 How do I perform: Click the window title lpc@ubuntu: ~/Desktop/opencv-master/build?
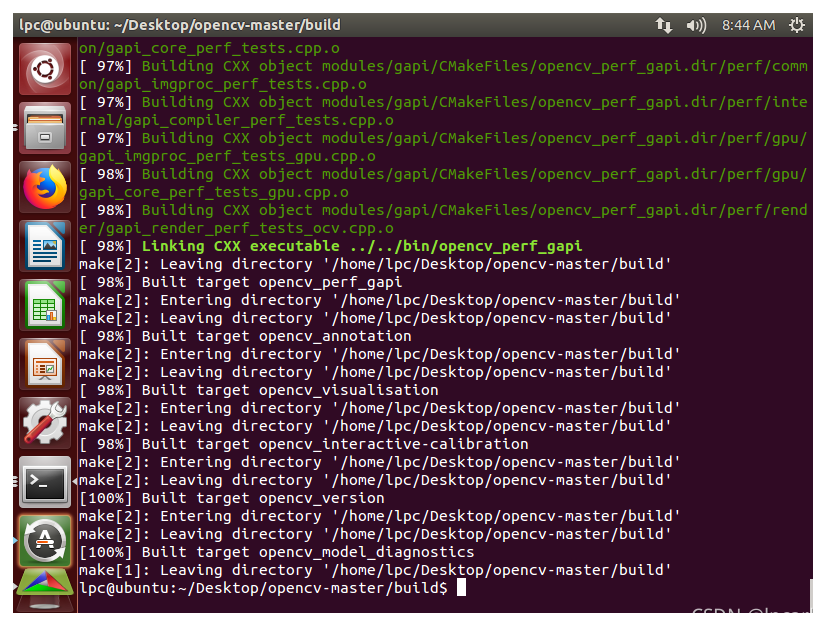coord(180,25)
